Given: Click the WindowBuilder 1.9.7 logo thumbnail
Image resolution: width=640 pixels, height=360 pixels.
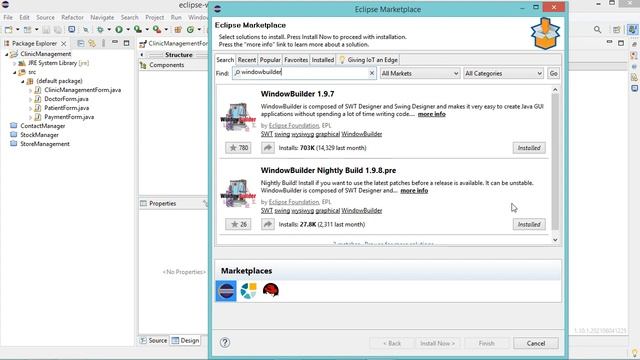Looking at the screenshot, I should point(238,117).
